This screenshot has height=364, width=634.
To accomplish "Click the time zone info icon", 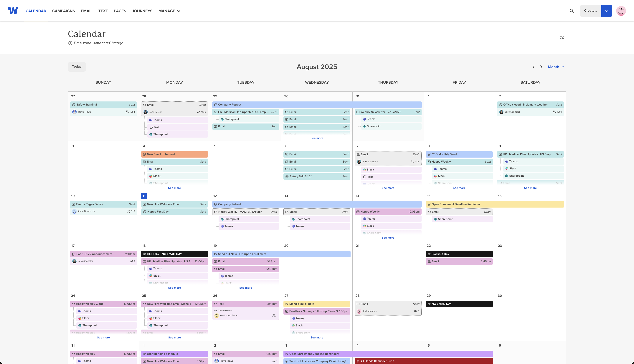I will tap(70, 43).
